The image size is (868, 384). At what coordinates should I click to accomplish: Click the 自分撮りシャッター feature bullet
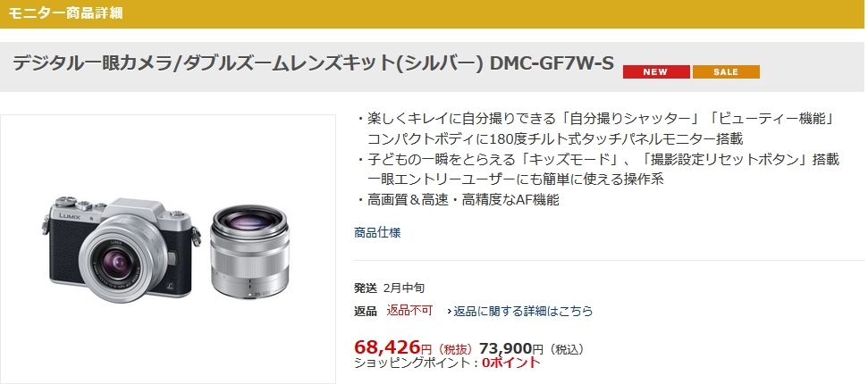click(x=596, y=129)
